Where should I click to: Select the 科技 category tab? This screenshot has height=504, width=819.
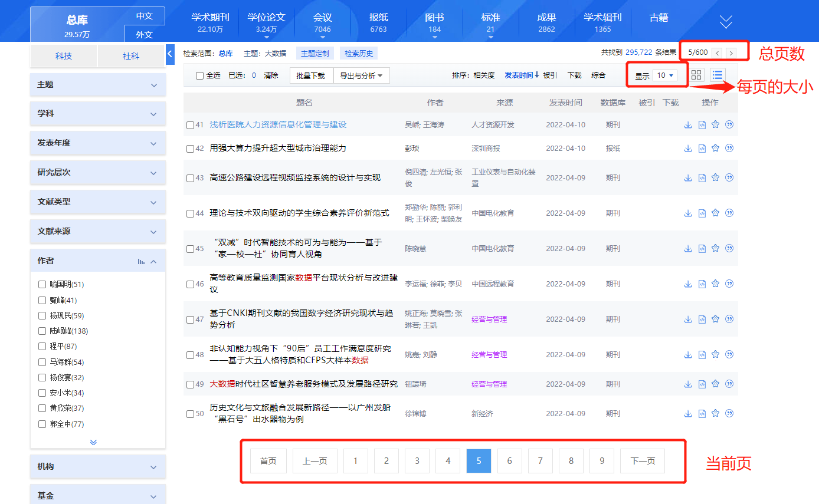(64, 56)
